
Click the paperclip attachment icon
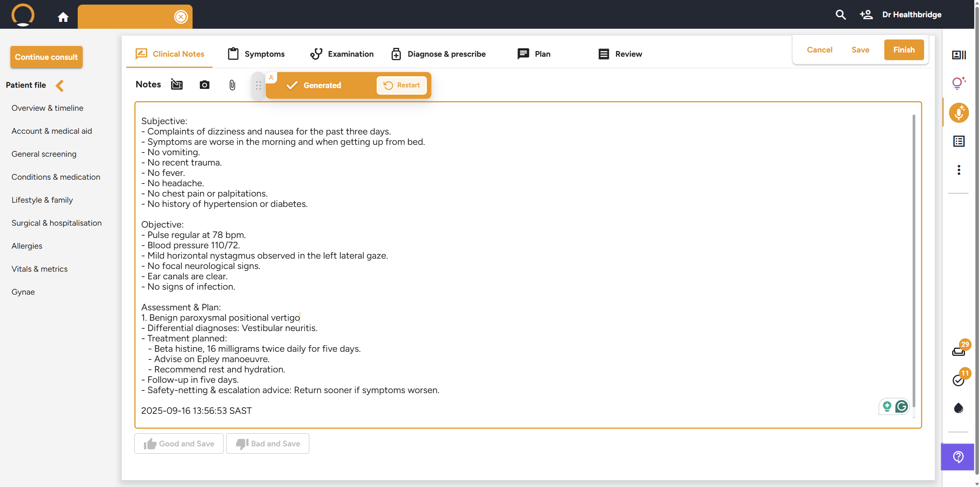coord(232,85)
